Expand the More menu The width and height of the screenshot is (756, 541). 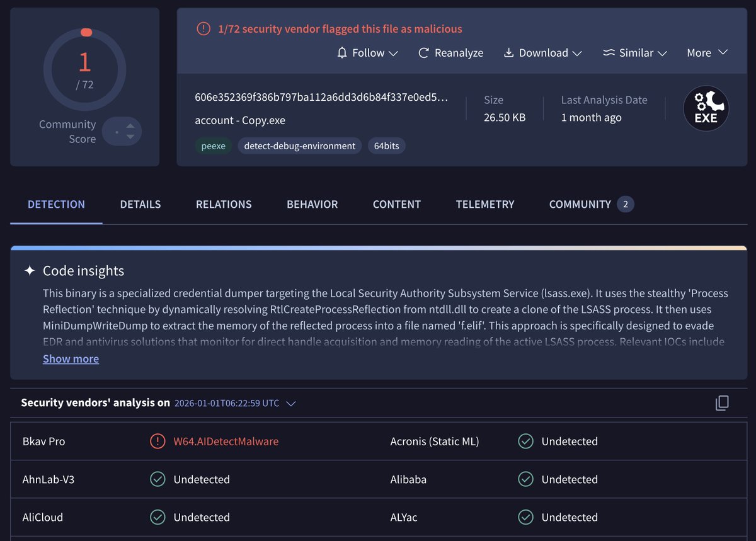(x=706, y=53)
